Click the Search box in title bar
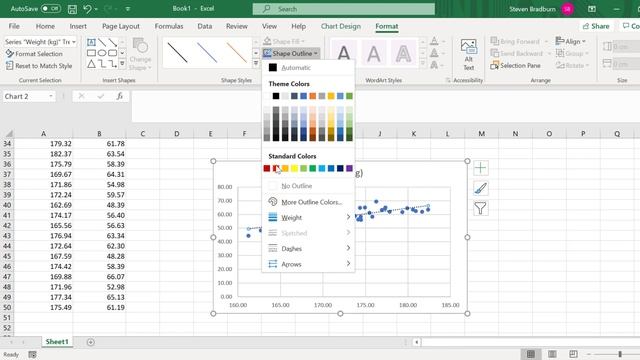Image resolution: width=640 pixels, height=360 pixels. coord(344,9)
